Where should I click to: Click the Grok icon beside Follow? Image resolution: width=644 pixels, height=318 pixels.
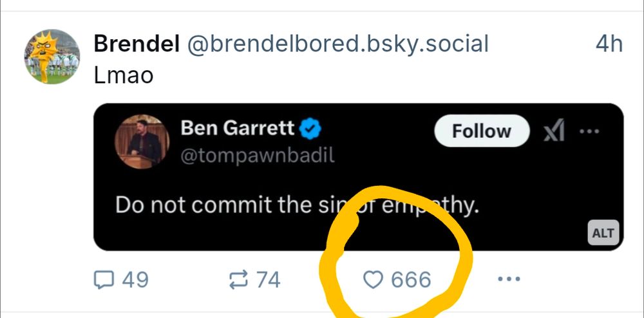tap(553, 132)
